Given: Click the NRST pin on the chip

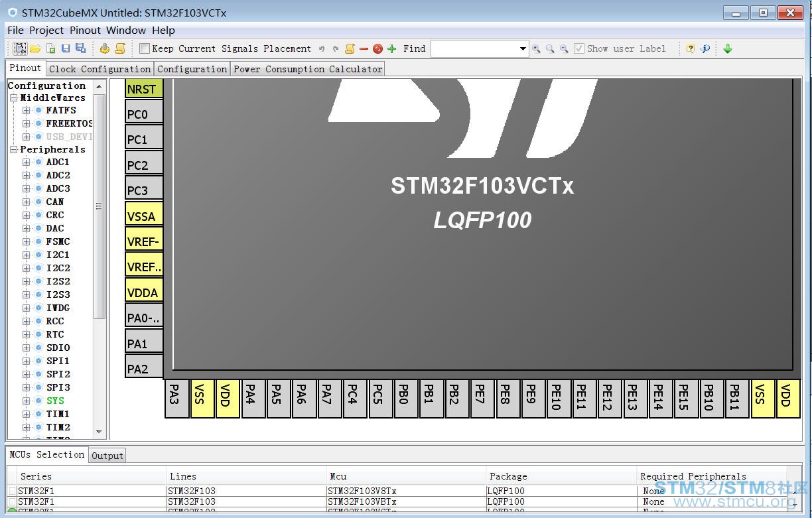Looking at the screenshot, I should [x=144, y=88].
